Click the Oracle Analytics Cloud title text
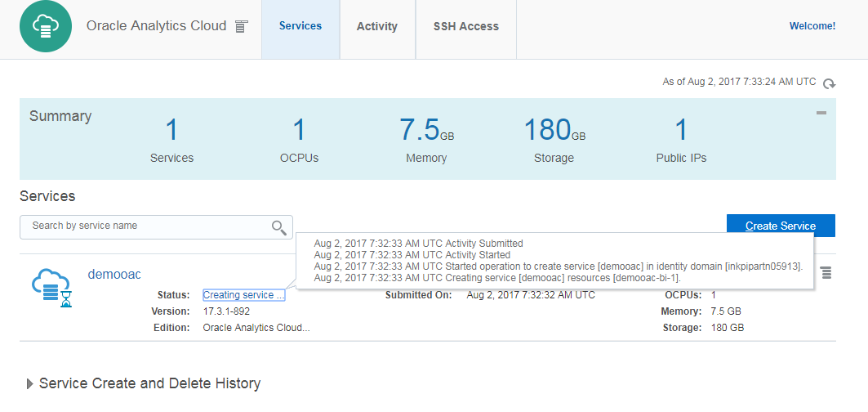The width and height of the screenshot is (868, 412). [x=156, y=26]
